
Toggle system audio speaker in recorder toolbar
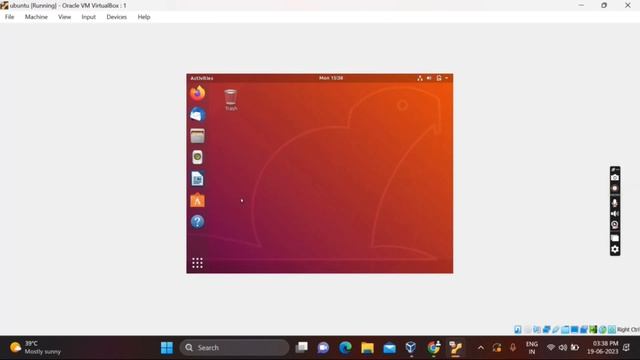click(615, 213)
